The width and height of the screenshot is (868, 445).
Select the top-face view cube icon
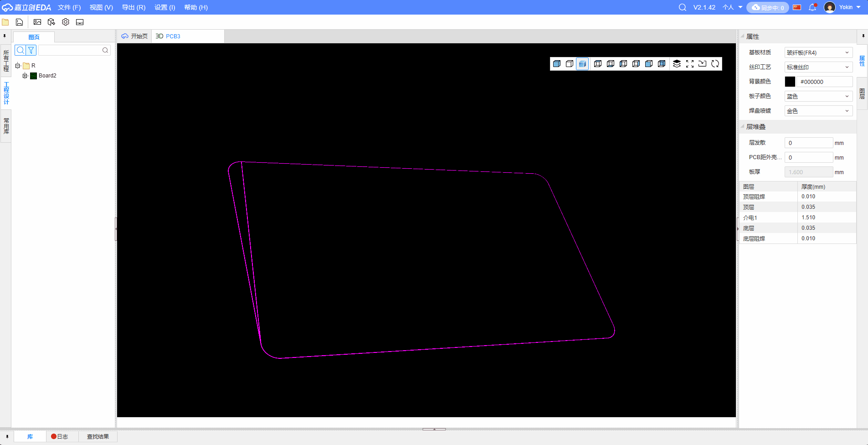598,64
